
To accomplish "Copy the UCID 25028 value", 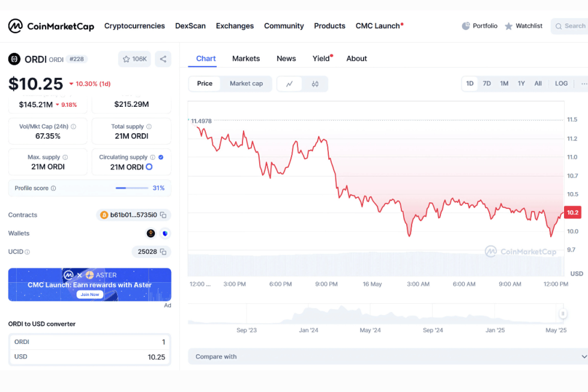I will pos(163,252).
